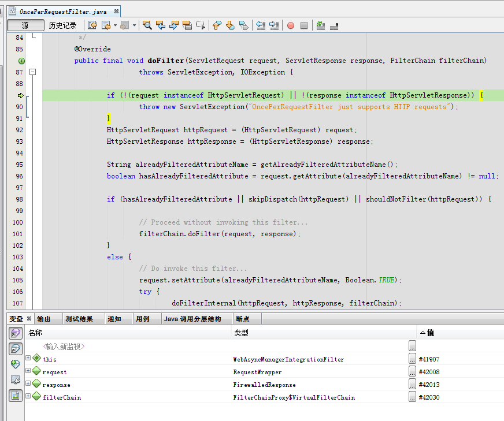Viewport: 504px width, 421px height.
Task: Open the Forward history dropdown arrow
Action: tap(134, 25)
